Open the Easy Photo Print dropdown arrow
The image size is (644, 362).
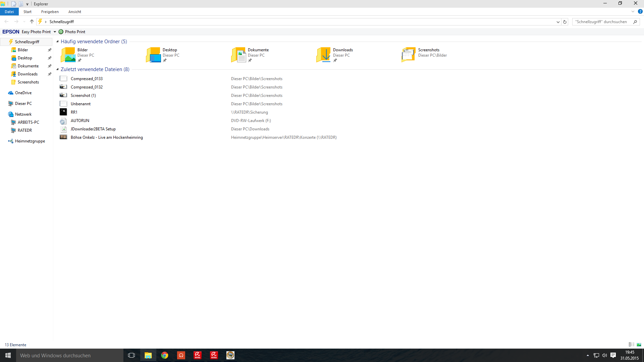point(55,32)
